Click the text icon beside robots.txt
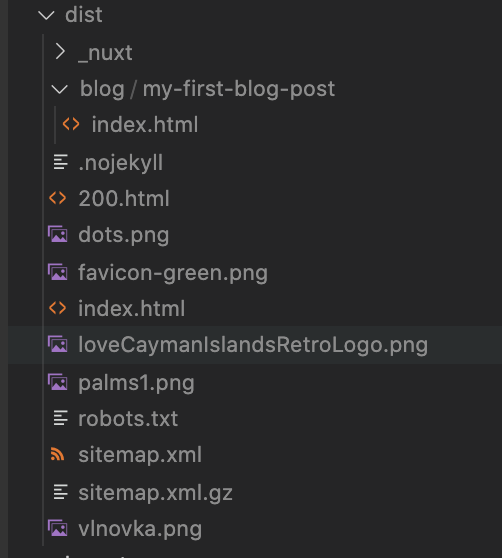The width and height of the screenshot is (502, 558). point(60,418)
